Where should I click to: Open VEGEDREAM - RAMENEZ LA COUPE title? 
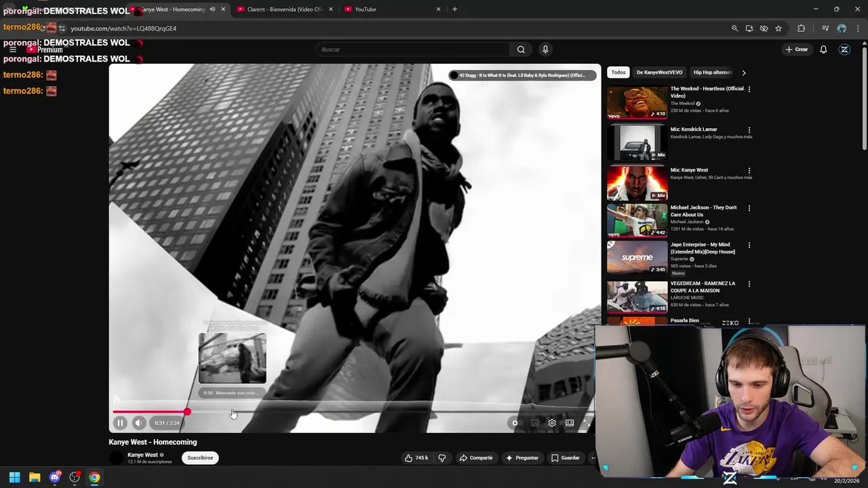703,287
